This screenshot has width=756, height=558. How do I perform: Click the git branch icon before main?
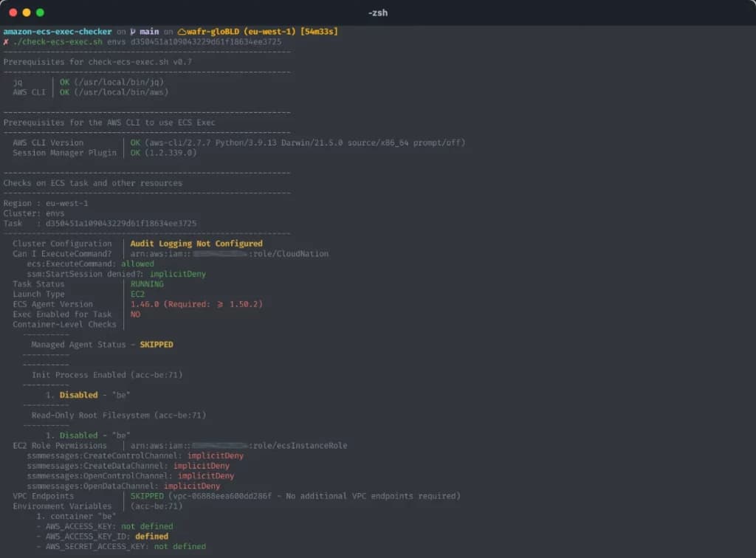(x=133, y=32)
